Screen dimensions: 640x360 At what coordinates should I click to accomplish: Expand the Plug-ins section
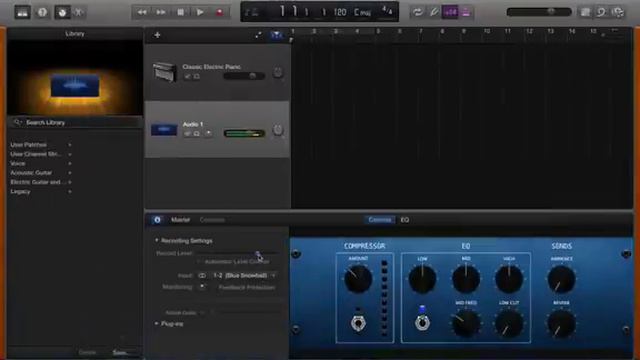coord(157,324)
